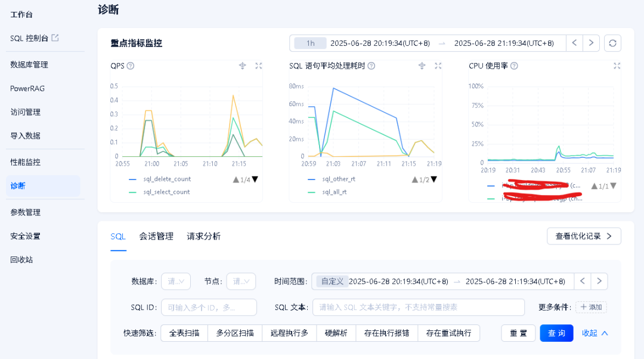
Task: Open 查看优化记录
Action: 584,236
